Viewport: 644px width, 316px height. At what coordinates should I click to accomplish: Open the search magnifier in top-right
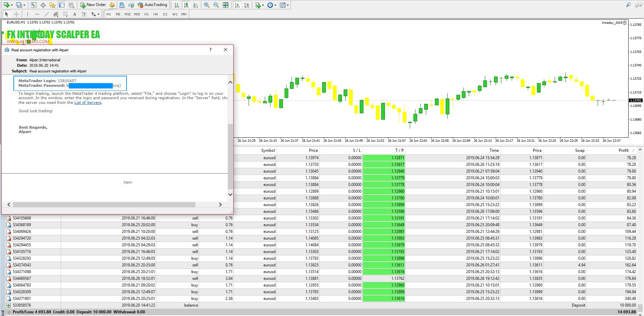(628, 5)
